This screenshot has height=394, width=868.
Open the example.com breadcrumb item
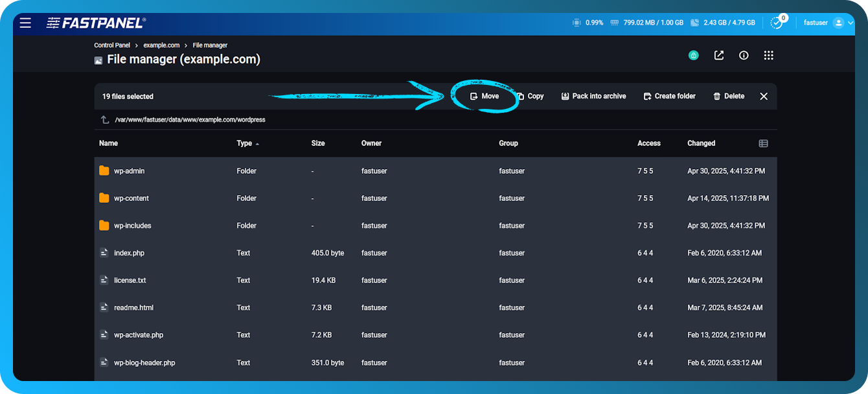[161, 45]
